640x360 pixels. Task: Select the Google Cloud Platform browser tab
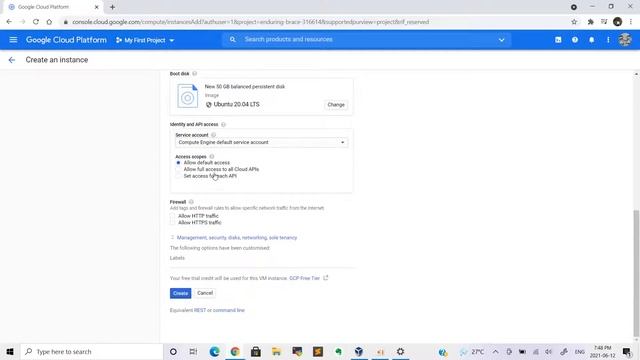point(53,7)
